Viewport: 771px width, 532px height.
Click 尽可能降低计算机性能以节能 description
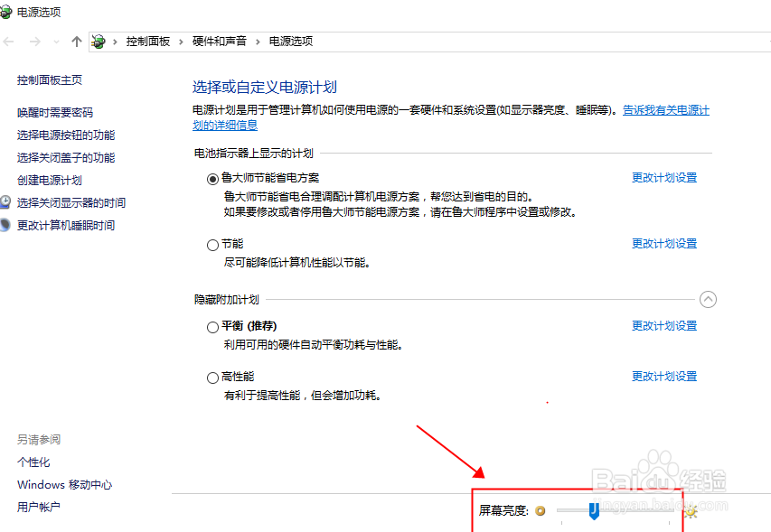pyautogui.click(x=297, y=263)
